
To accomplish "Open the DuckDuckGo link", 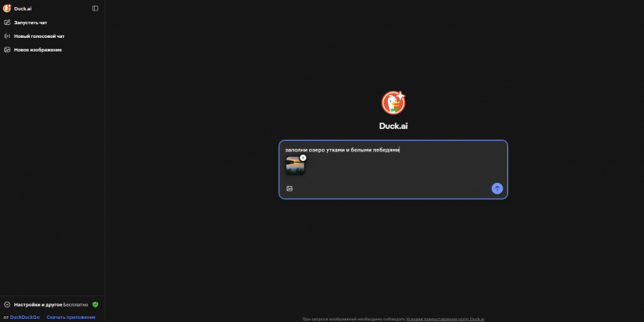I will (x=25, y=317).
